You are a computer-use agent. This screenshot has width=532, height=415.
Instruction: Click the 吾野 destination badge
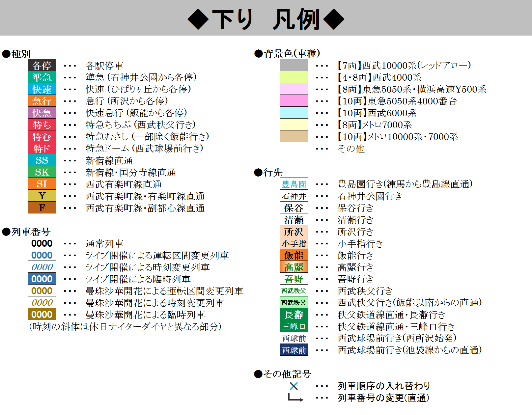(x=294, y=279)
